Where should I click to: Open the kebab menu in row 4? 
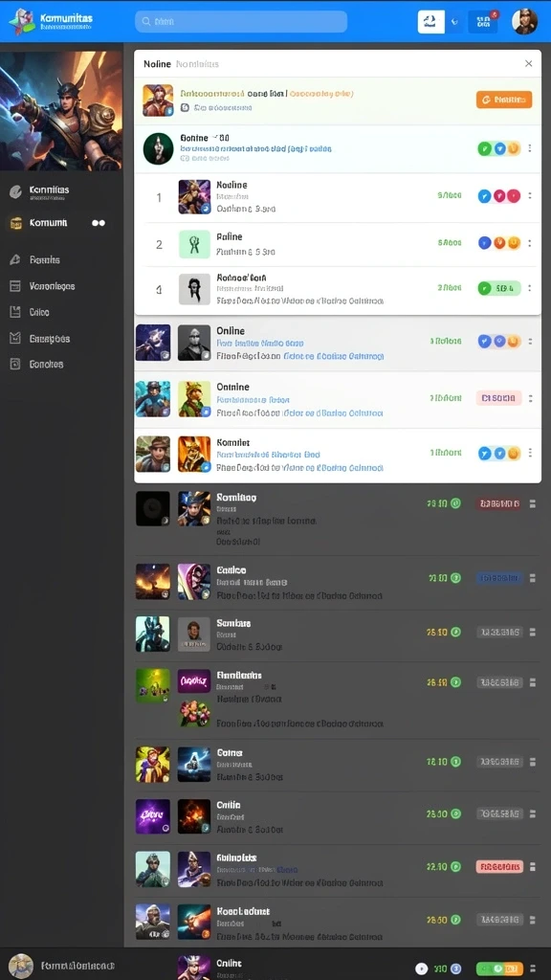[x=530, y=288]
